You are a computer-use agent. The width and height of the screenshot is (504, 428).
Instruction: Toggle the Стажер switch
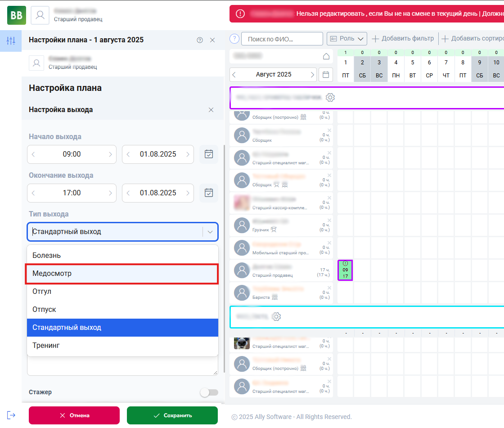click(x=209, y=392)
